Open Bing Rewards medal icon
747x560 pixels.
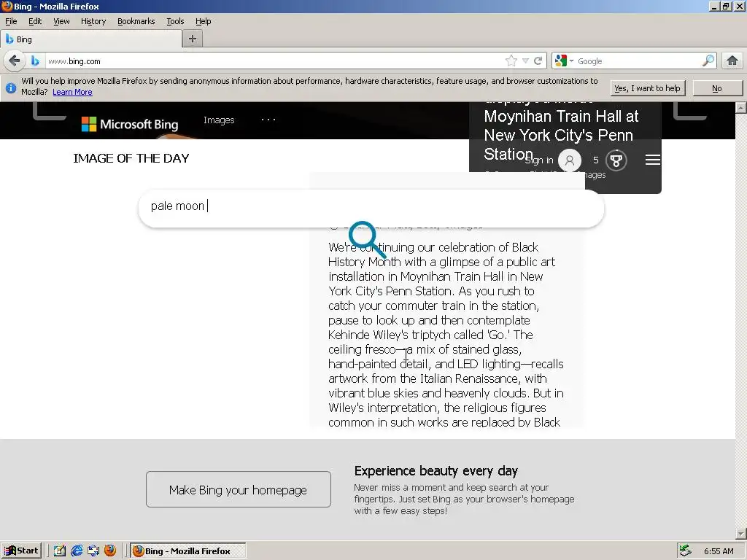click(616, 160)
